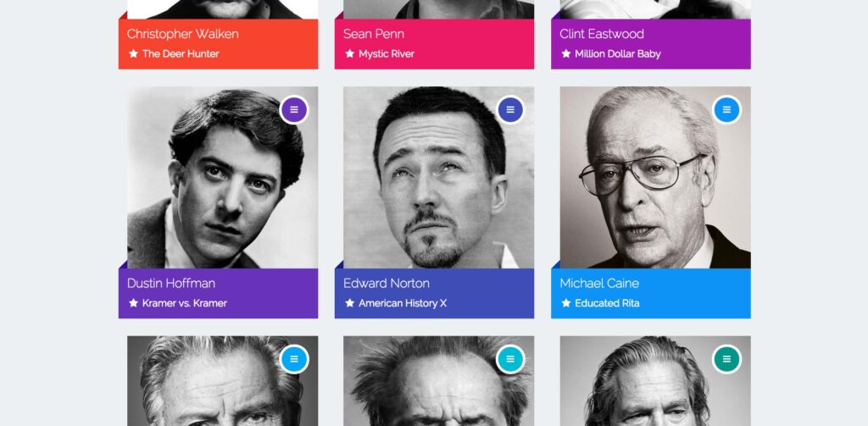
Task: Open Michael Caine's portrait photo
Action: coord(655,178)
